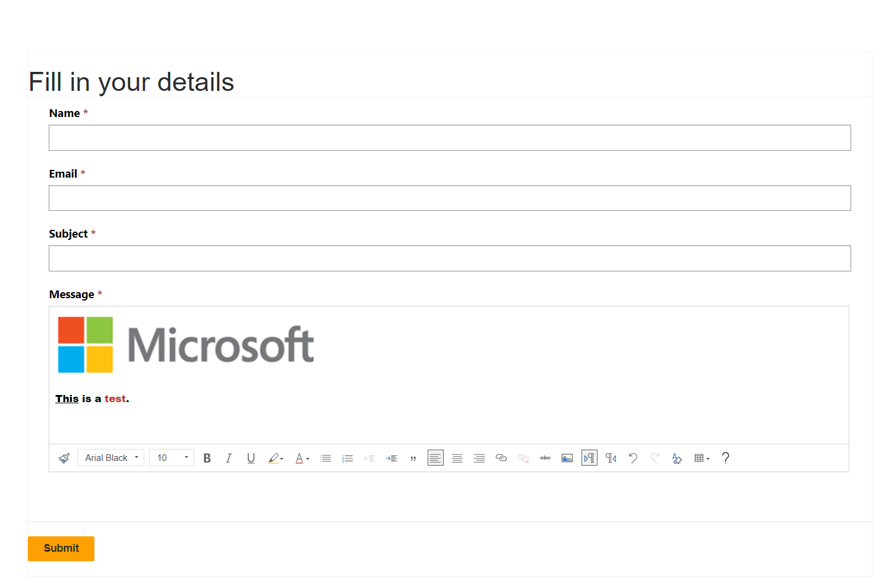Toggle bold formatting in the editor
Screen dimensions: 885x588
207,457
